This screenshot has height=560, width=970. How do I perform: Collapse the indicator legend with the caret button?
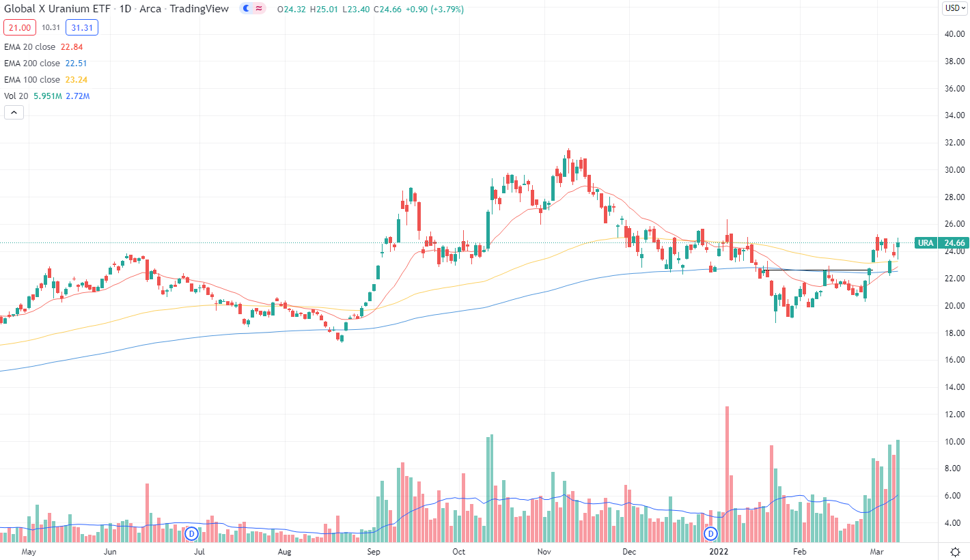tap(14, 113)
